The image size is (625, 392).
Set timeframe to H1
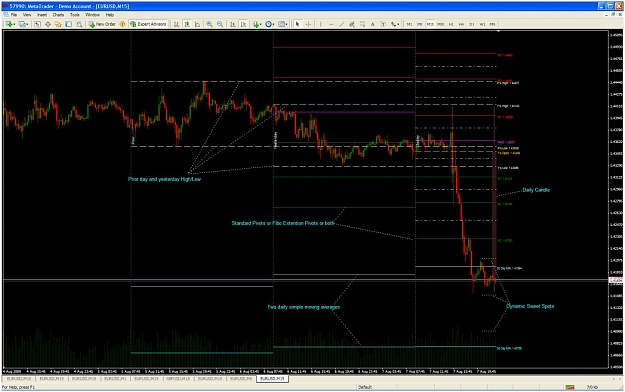[x=451, y=24]
